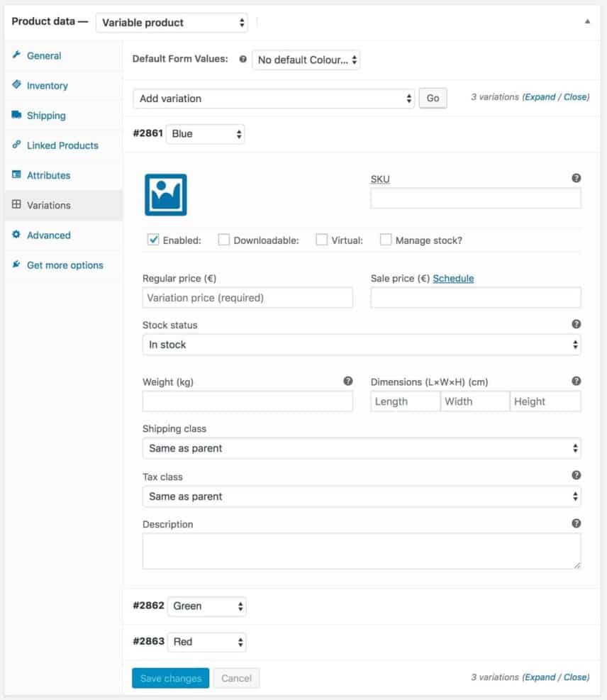607x700 pixels.
Task: Open the sale price Schedule link
Action: (x=453, y=278)
